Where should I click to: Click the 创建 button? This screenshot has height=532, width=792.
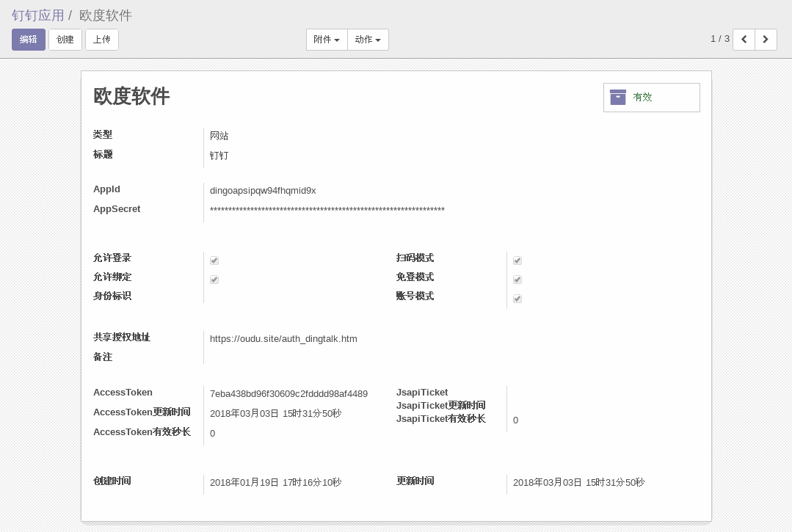tap(65, 40)
